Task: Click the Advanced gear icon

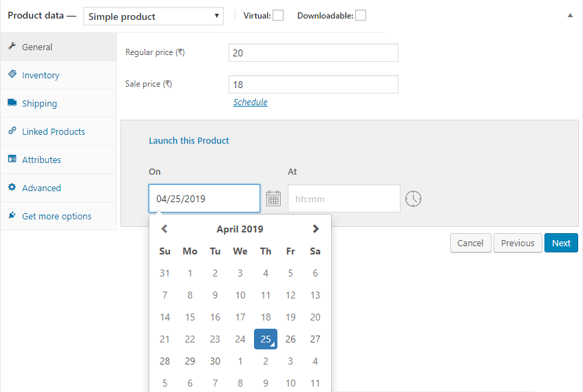Action: 12,187
